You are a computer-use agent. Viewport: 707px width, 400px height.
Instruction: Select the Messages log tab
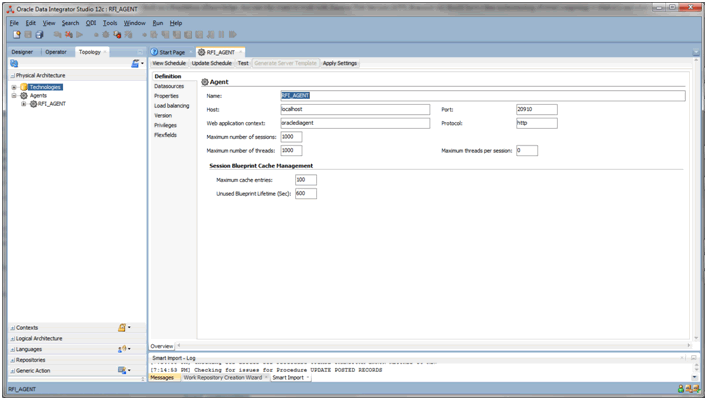click(162, 378)
